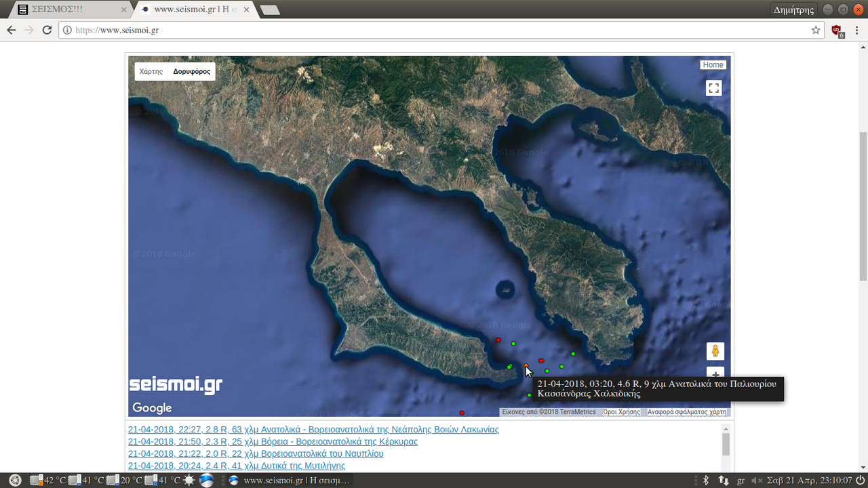Image resolution: width=868 pixels, height=488 pixels.
Task: Switch map to Δορυφόρος satellite view
Action: click(x=191, y=71)
